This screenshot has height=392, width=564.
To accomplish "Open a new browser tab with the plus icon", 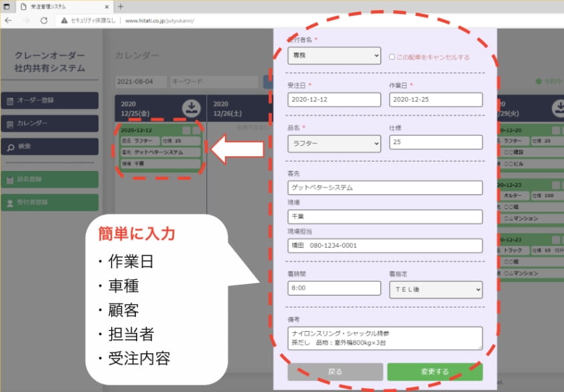I will point(119,7).
